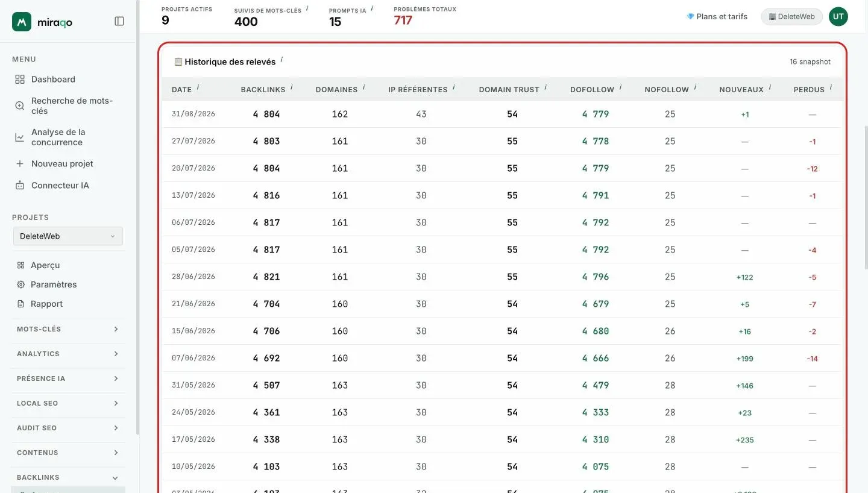Click the info icon beside SUIVIS DE MOTS-CLÉS
Image resolution: width=868 pixels, height=493 pixels.
(307, 8)
